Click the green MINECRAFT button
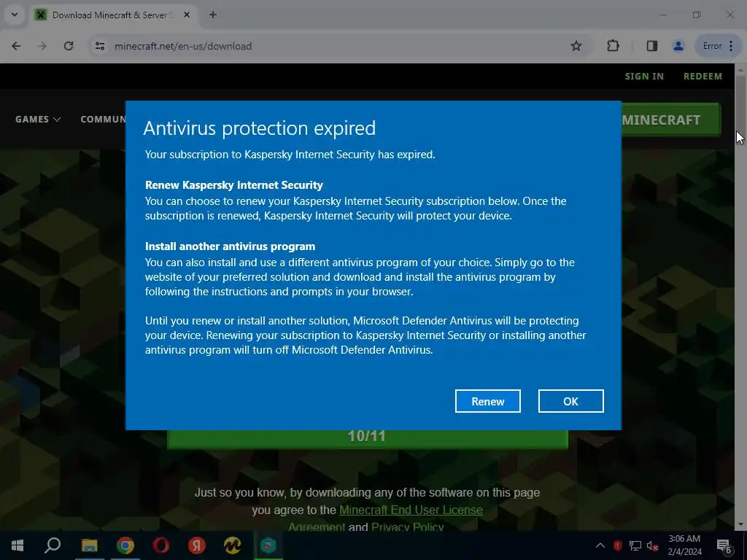 point(671,120)
